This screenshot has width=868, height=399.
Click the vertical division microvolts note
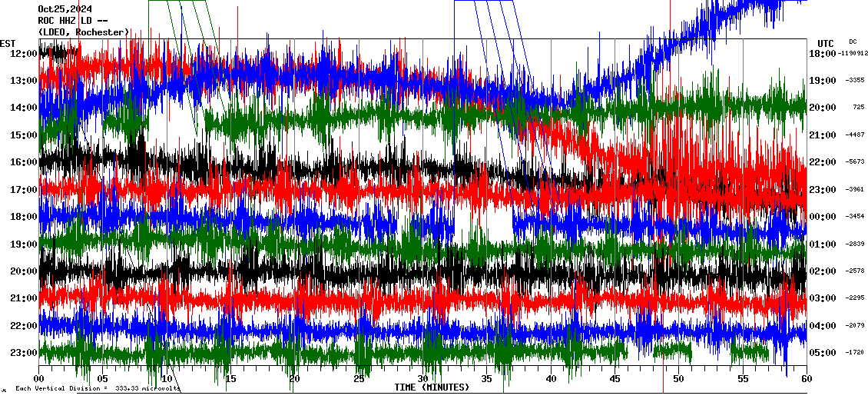pos(98,389)
